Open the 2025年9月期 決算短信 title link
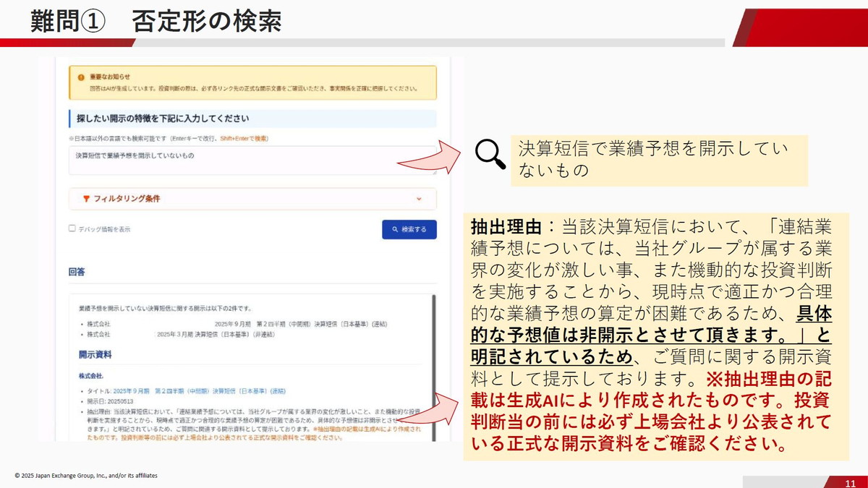868x488 pixels. 203,390
